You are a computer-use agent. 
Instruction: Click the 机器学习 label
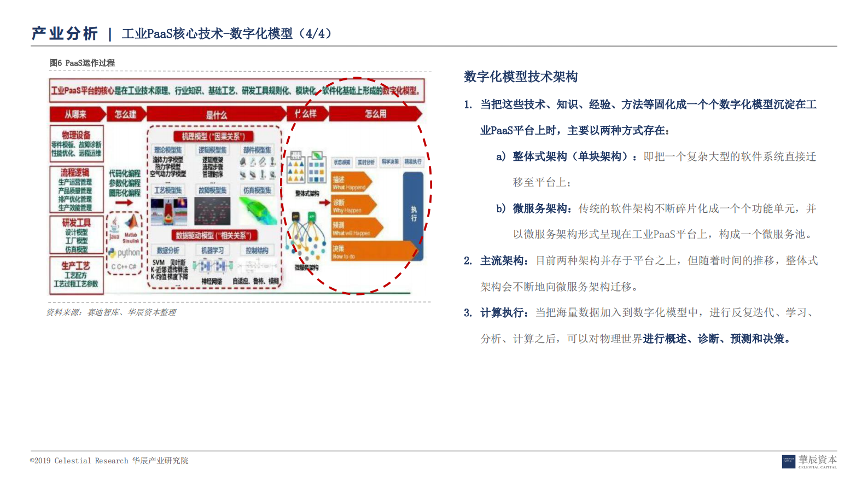[212, 251]
